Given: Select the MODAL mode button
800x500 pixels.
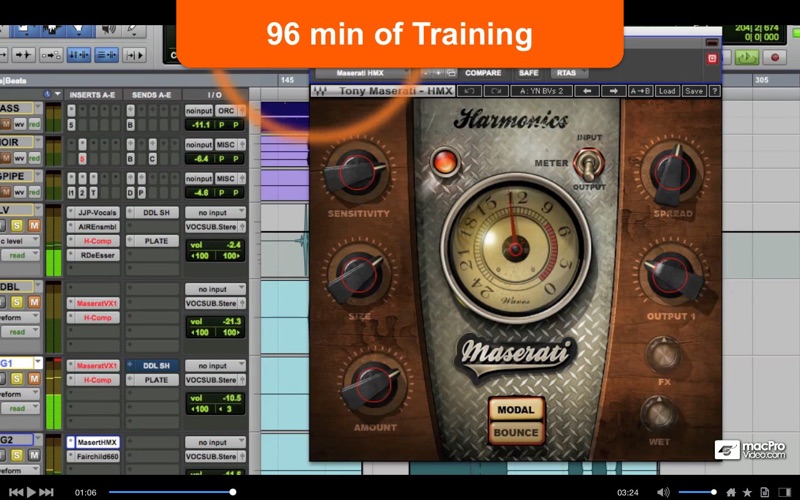Looking at the screenshot, I should coord(516,410).
